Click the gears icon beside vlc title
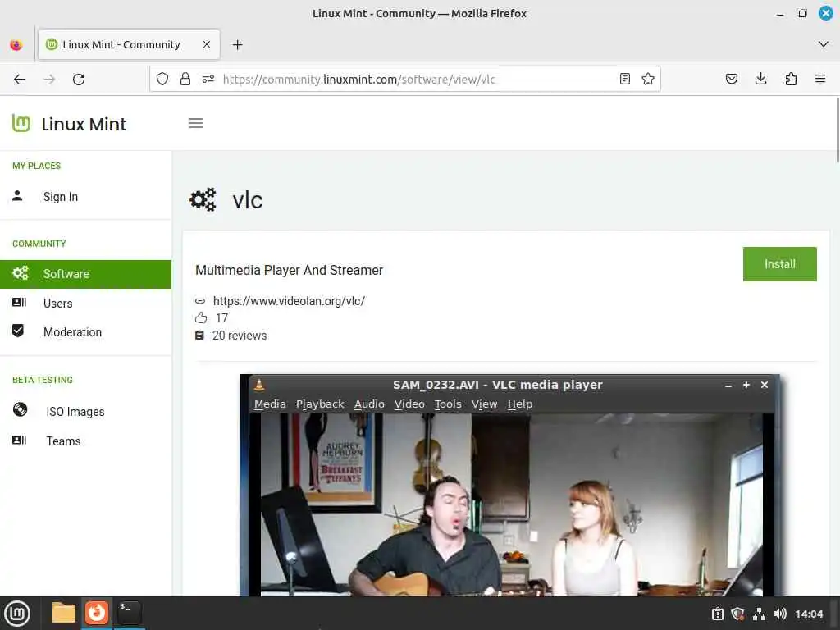The width and height of the screenshot is (840, 630). click(203, 200)
